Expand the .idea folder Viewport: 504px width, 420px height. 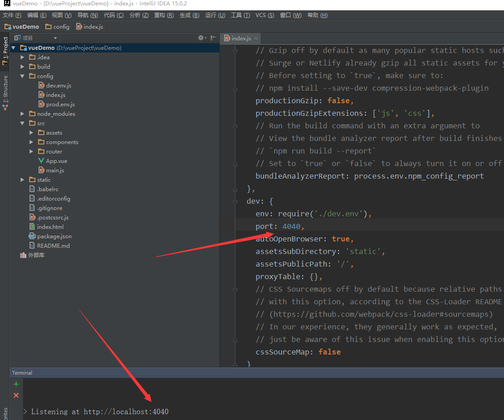pos(22,57)
